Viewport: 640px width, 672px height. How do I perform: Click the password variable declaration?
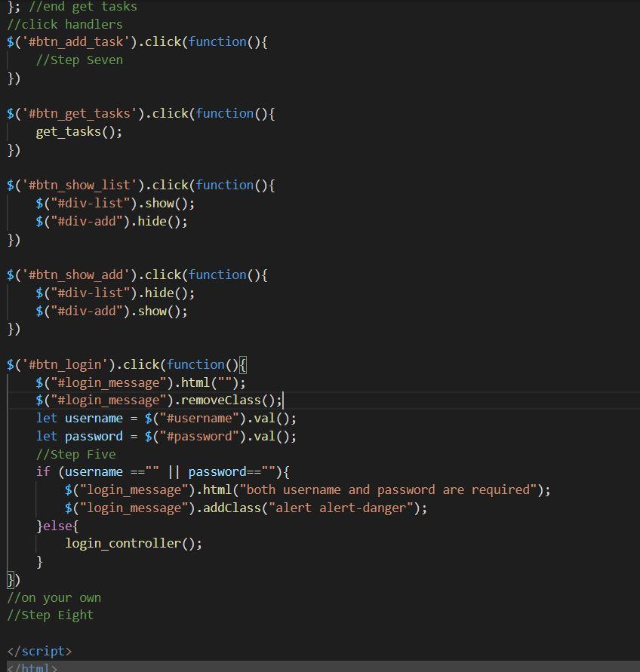click(x=91, y=436)
